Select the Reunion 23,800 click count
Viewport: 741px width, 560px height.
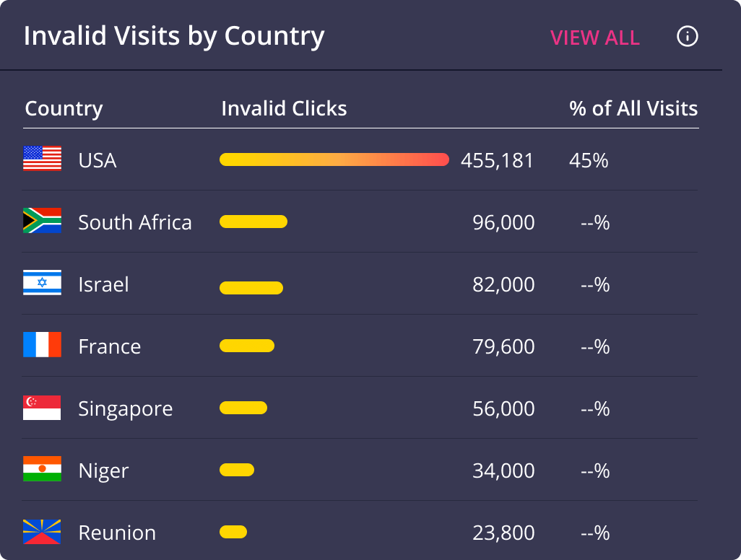coord(504,533)
